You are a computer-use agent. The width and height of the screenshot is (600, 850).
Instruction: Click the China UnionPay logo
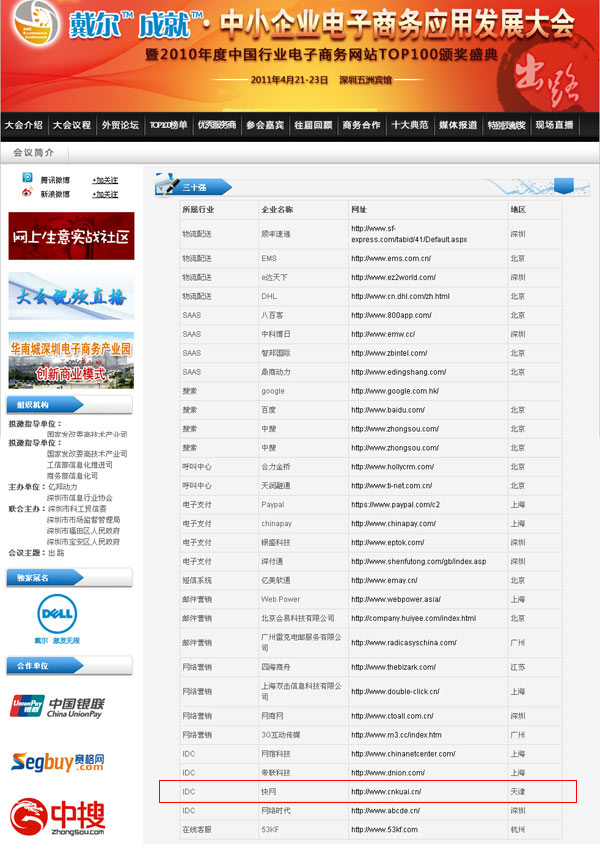(x=58, y=708)
